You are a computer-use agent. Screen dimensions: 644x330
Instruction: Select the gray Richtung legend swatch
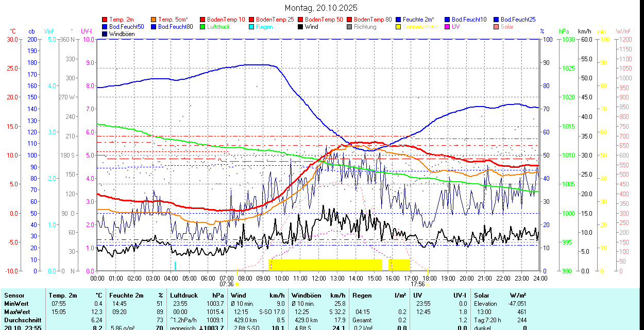pyautogui.click(x=350, y=27)
